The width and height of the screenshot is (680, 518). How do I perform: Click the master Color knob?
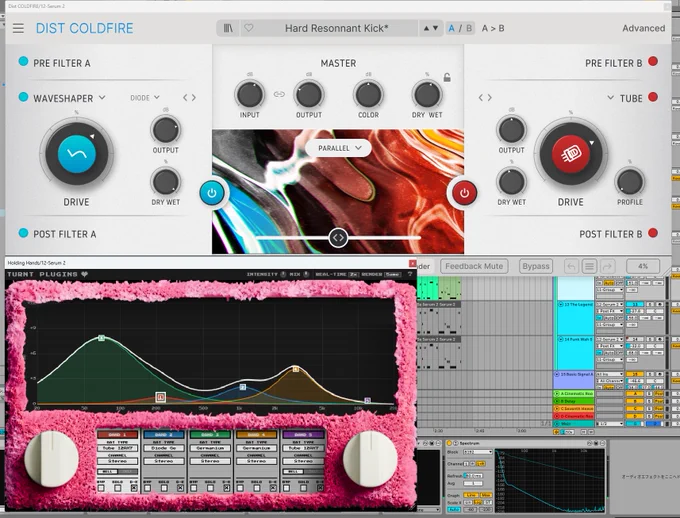[368, 94]
